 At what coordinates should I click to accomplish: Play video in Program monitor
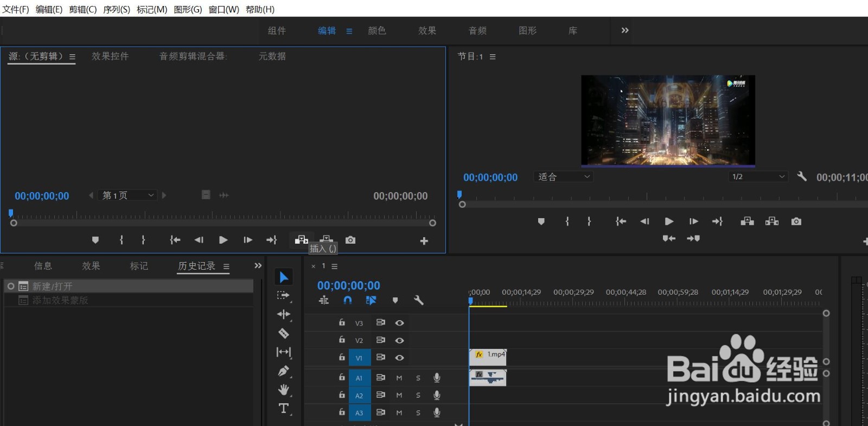(669, 221)
